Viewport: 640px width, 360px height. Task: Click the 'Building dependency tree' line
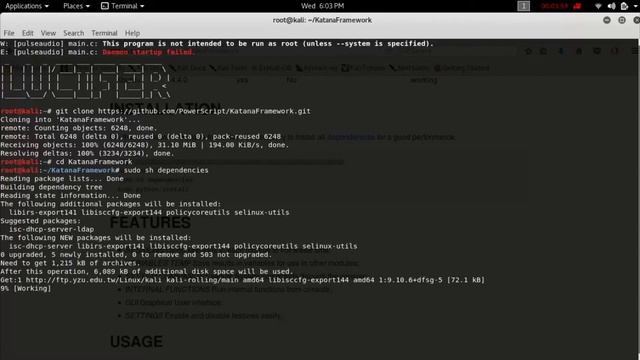pyautogui.click(x=51, y=187)
